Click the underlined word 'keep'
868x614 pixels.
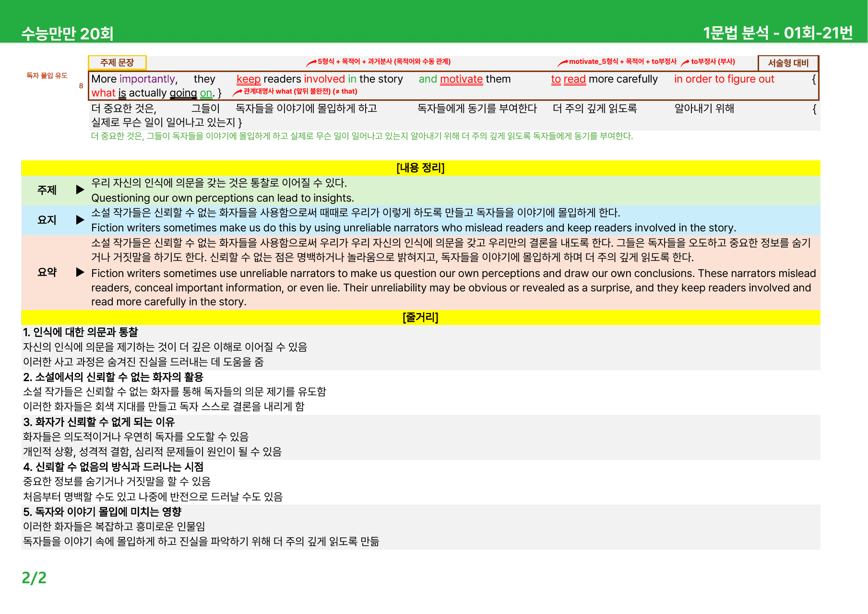pyautogui.click(x=249, y=79)
